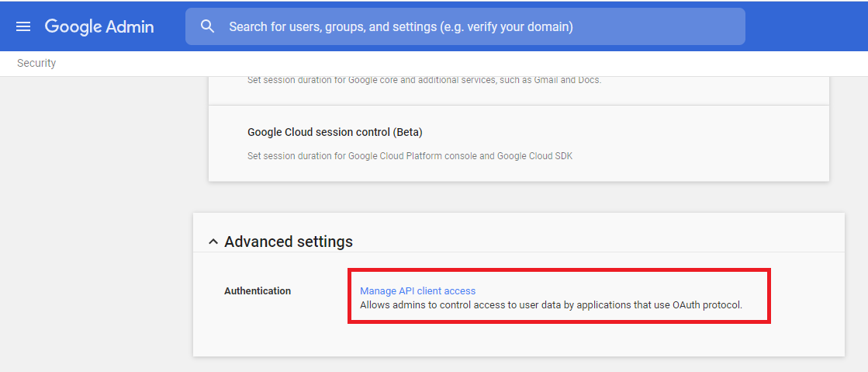
Task: Collapse the Advanced settings section
Action: point(213,242)
